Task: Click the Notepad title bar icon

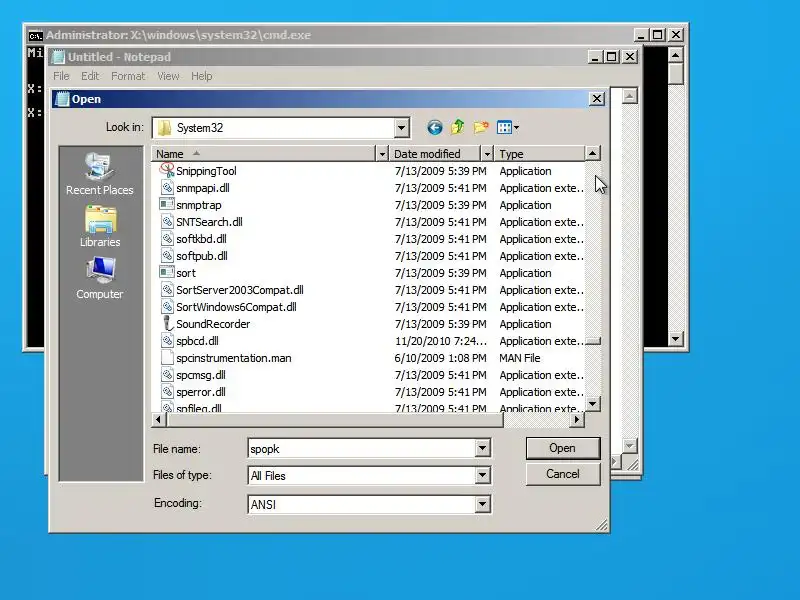Action: (x=59, y=57)
